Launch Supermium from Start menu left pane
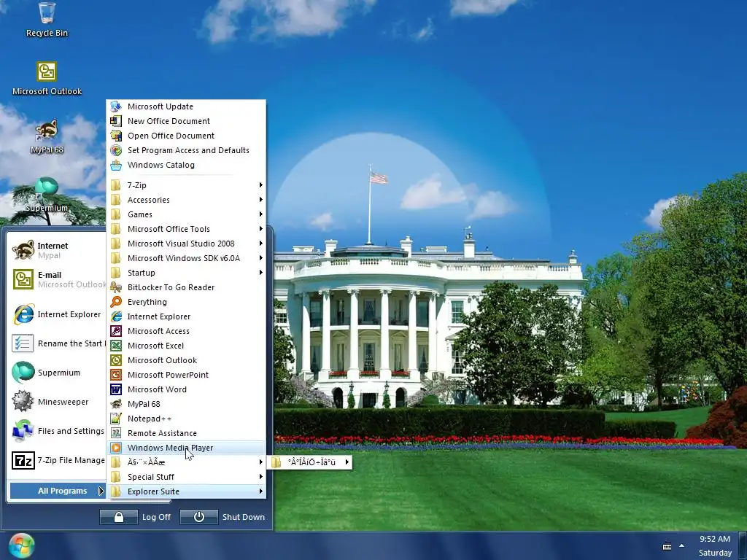747x560 pixels. point(57,373)
